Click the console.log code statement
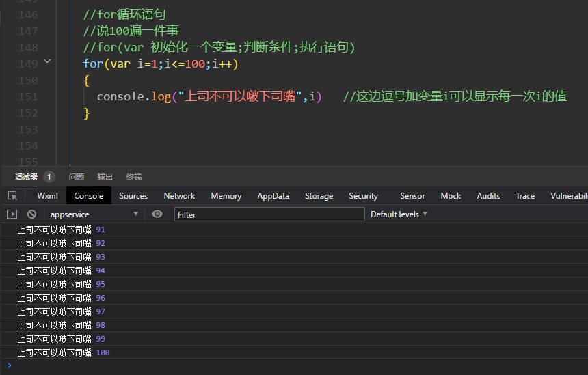588x375 pixels. [209, 97]
